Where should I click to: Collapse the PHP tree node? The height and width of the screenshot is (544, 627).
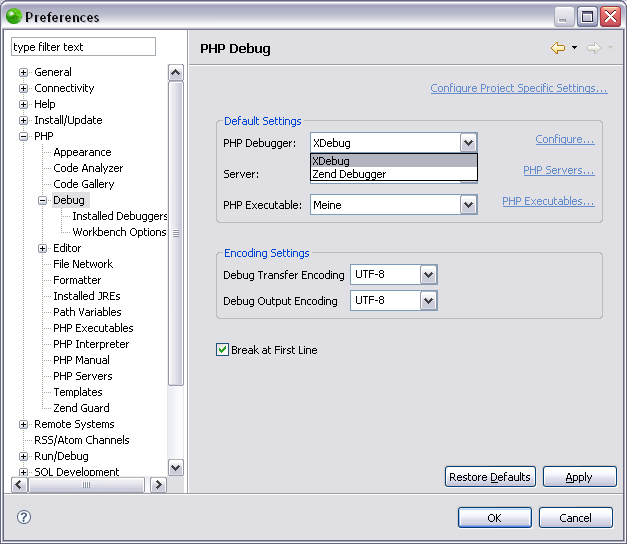(x=24, y=136)
